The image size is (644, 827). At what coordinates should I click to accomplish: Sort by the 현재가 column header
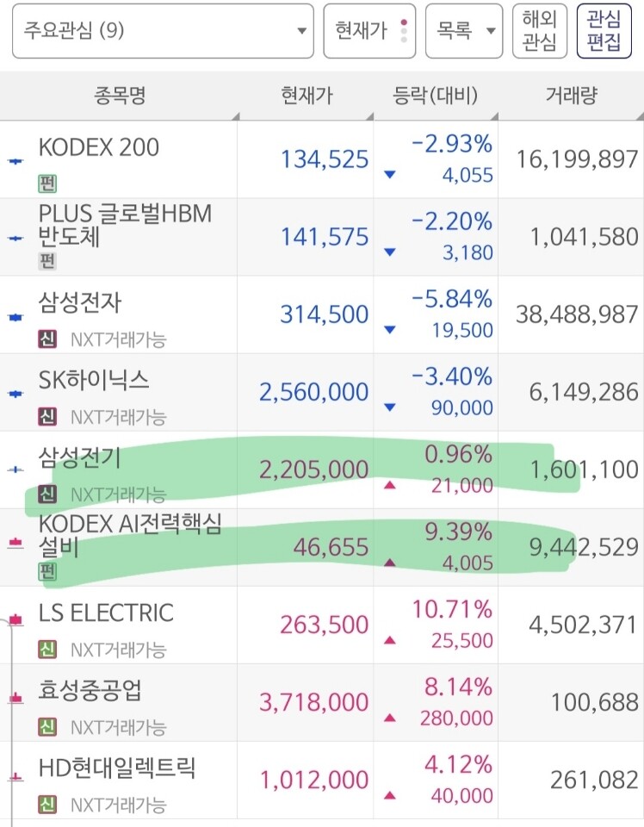[307, 96]
